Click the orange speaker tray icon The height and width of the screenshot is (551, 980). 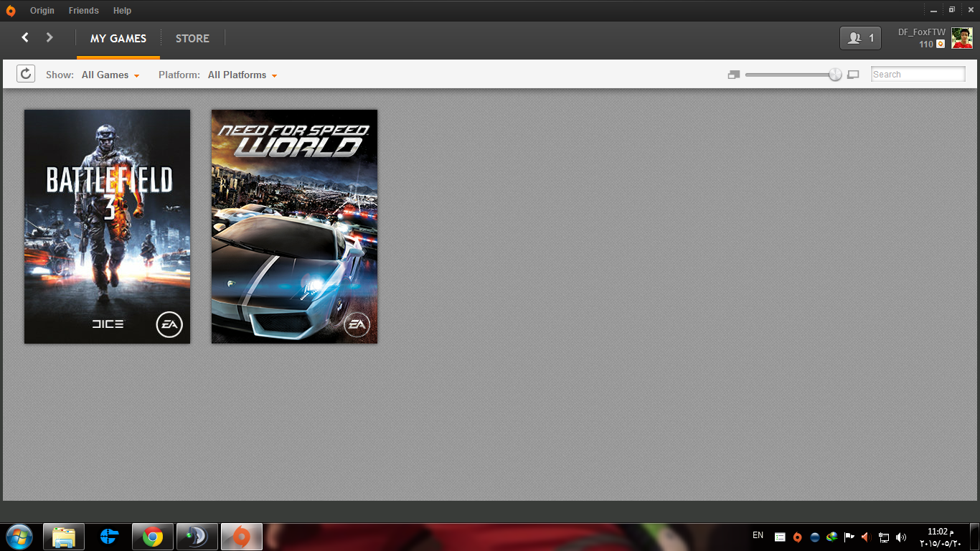866,537
